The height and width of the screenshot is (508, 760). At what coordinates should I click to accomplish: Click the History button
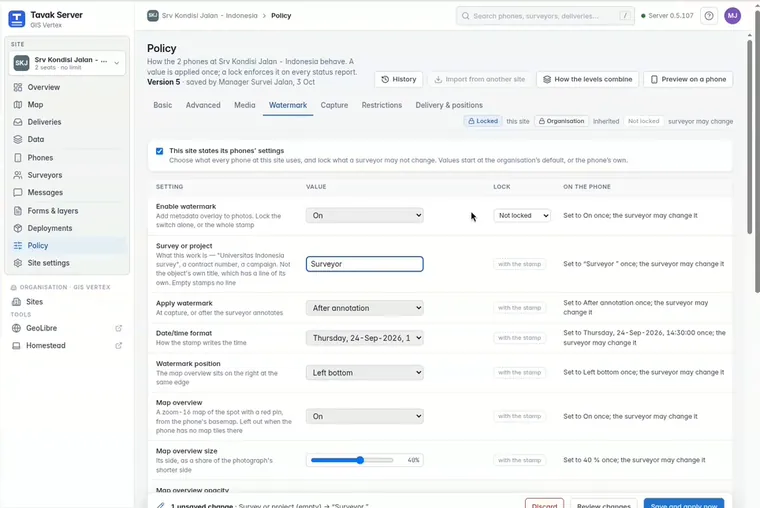click(398, 79)
